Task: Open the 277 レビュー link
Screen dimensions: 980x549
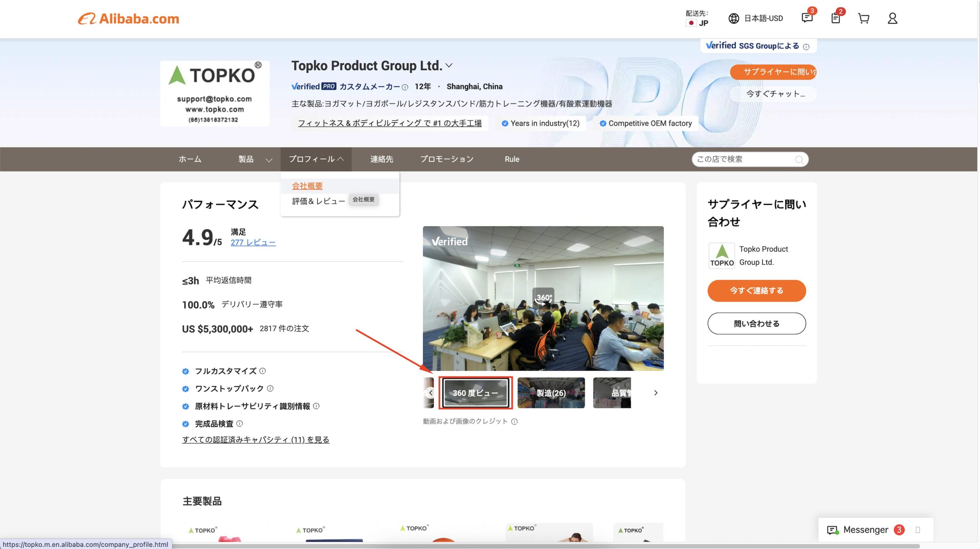Action: (253, 243)
